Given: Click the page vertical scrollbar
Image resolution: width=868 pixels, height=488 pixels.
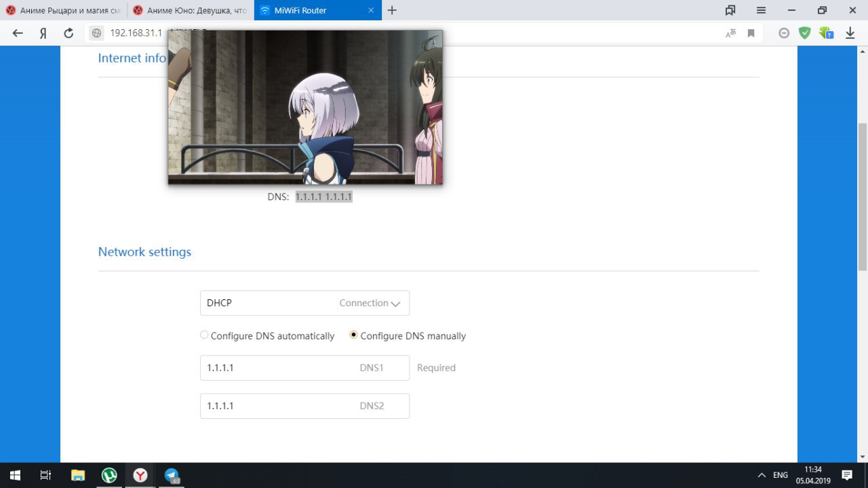Looking at the screenshot, I should (x=863, y=197).
